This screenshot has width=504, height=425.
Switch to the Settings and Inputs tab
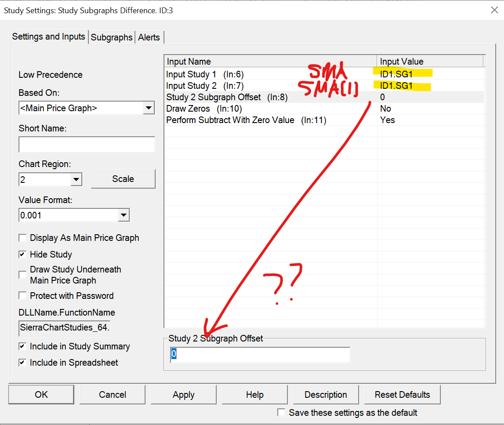[x=48, y=36]
